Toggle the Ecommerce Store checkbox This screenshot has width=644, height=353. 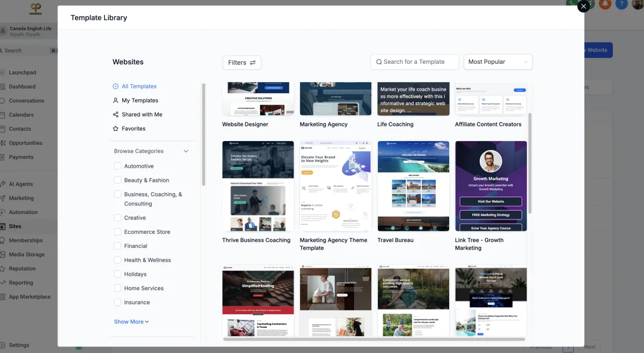[x=118, y=232]
